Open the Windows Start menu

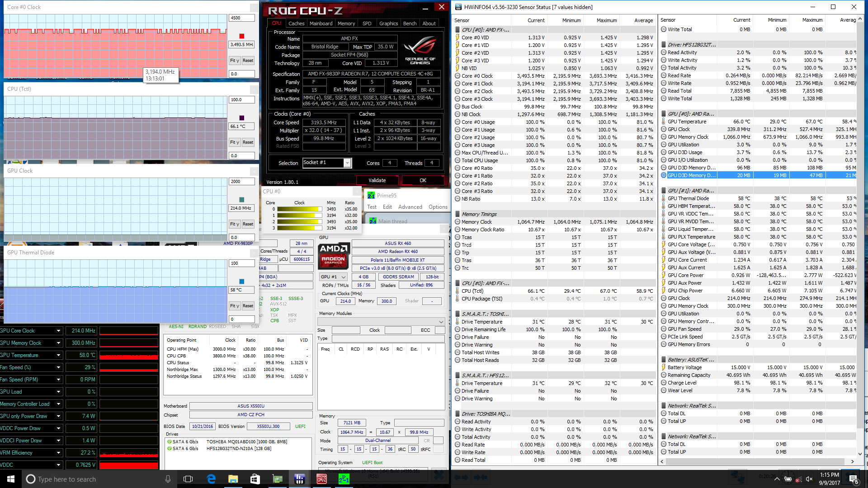click(11, 479)
